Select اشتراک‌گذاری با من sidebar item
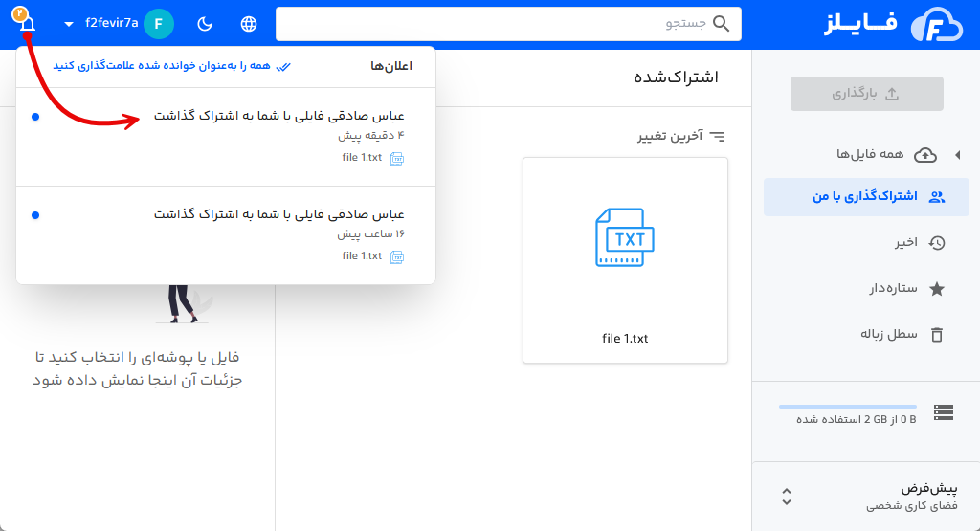 (866, 197)
